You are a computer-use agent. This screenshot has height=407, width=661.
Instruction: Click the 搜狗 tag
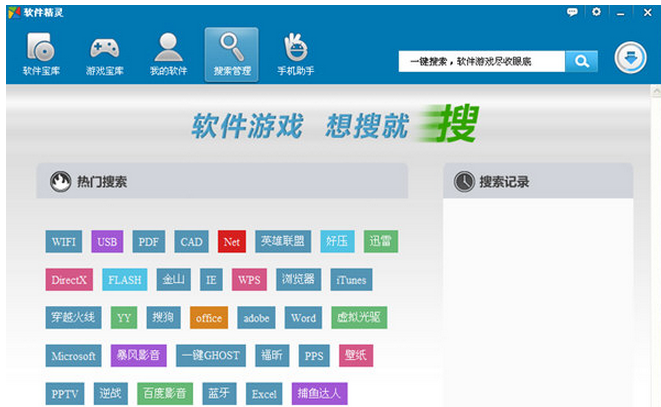tap(164, 318)
